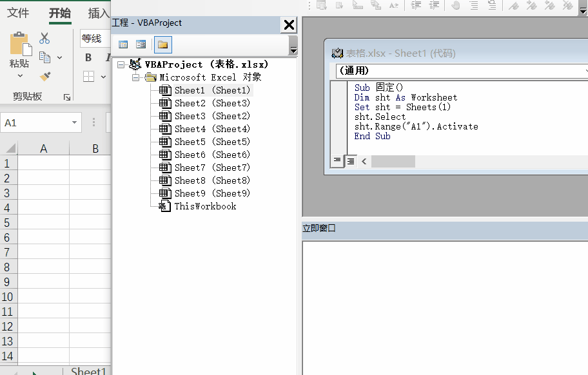Image resolution: width=588 pixels, height=375 pixels.
Task: Open the Name Box dropdown arrow
Action: click(74, 122)
